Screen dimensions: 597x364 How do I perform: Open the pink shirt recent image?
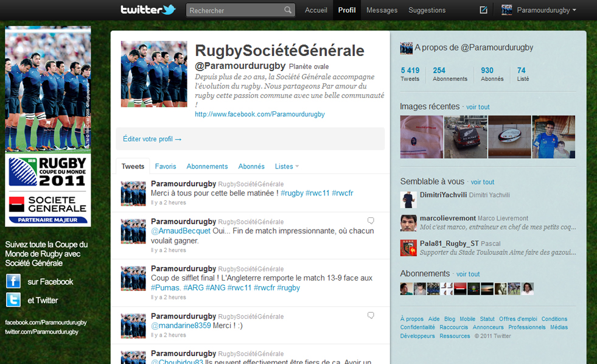pyautogui.click(x=422, y=137)
